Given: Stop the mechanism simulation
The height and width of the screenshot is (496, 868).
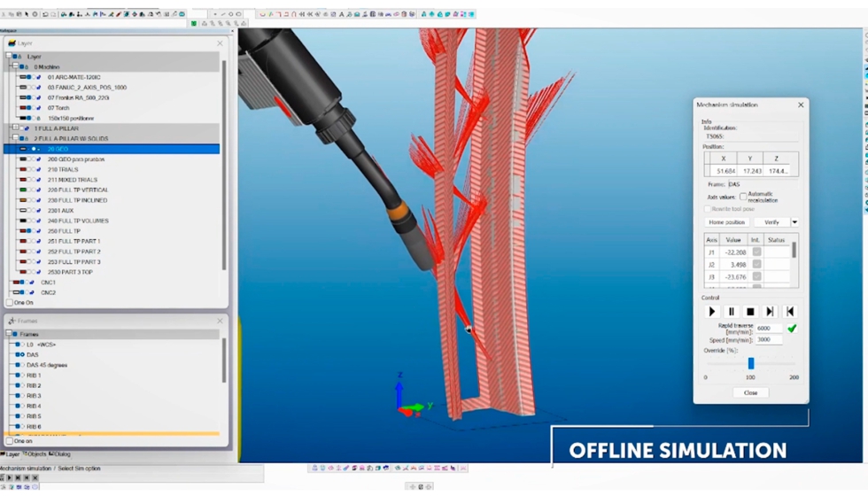Looking at the screenshot, I should pos(750,312).
